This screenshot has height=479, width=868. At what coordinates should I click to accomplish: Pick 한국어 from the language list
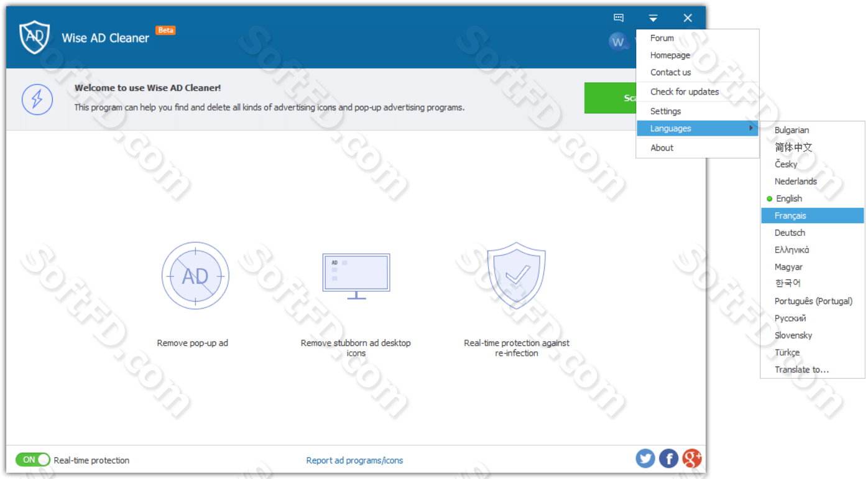coord(813,284)
